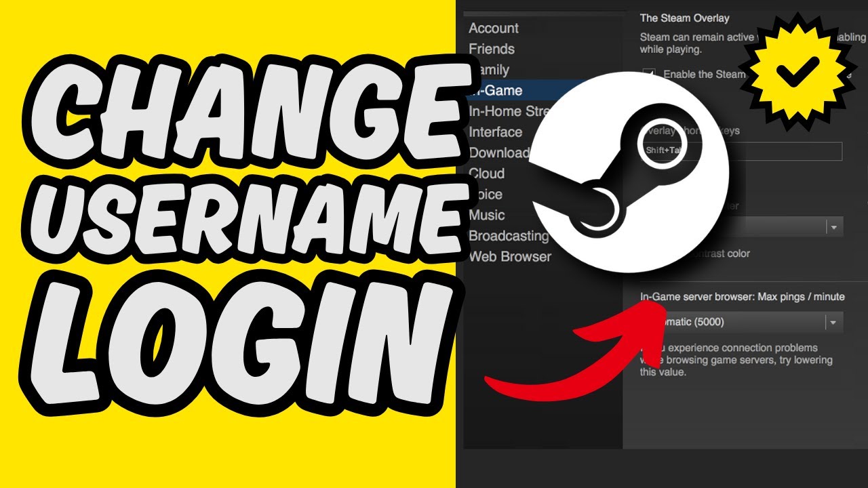
Task: Open the Downloads settings category
Action: click(499, 152)
